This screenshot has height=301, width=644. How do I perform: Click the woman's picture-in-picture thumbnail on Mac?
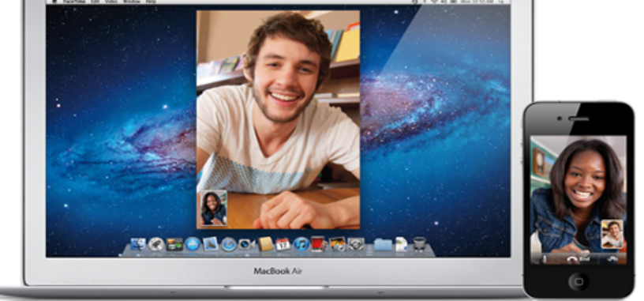(214, 208)
